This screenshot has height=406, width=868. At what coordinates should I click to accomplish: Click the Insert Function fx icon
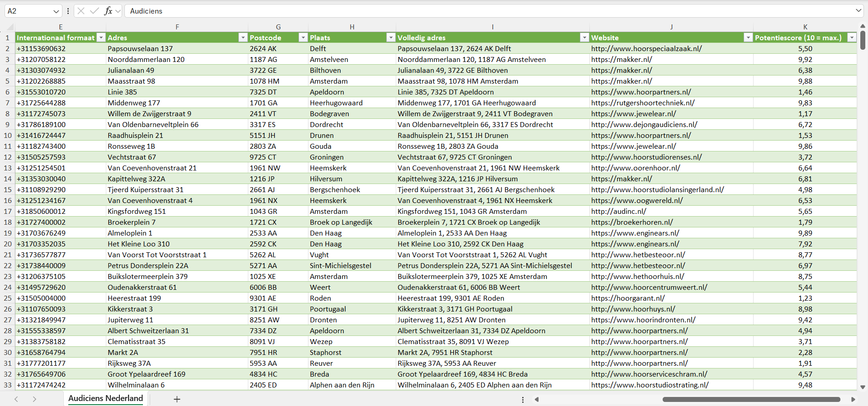point(108,11)
